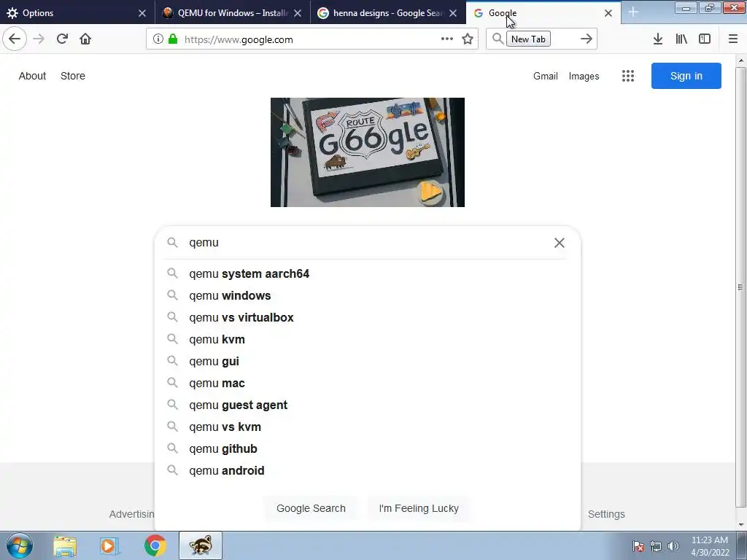The width and height of the screenshot is (747, 560).
Task: Select suggestion qemu guest agent
Action: pos(368,405)
